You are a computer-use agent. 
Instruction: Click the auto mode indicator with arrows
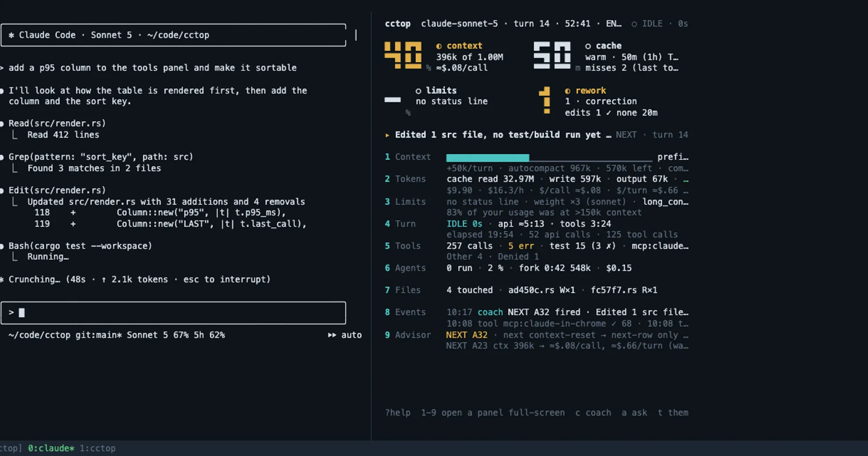(345, 335)
